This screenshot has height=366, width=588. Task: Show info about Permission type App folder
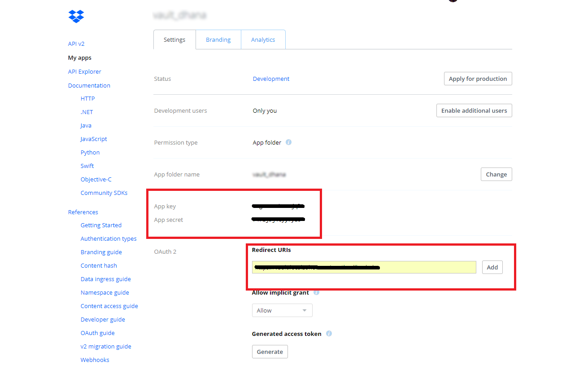pos(289,142)
